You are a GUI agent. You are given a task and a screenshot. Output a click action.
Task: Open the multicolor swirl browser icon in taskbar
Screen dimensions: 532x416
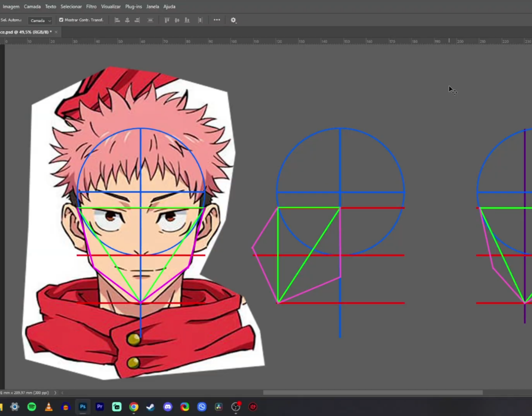pos(184,407)
